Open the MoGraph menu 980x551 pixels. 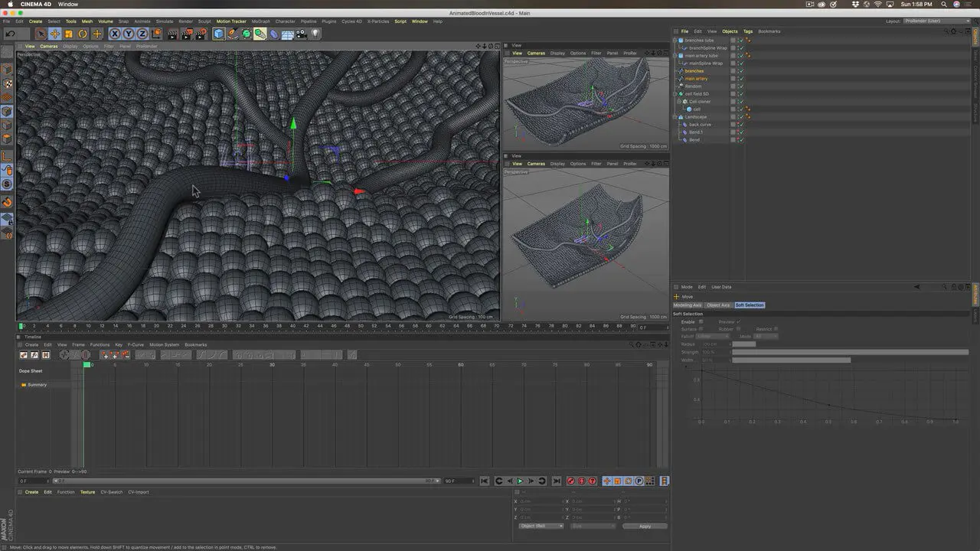tap(260, 21)
